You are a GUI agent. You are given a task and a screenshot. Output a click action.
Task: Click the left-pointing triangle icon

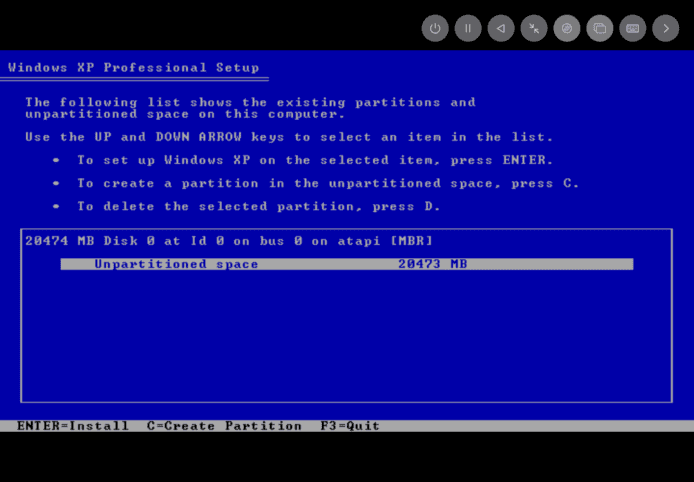point(501,28)
